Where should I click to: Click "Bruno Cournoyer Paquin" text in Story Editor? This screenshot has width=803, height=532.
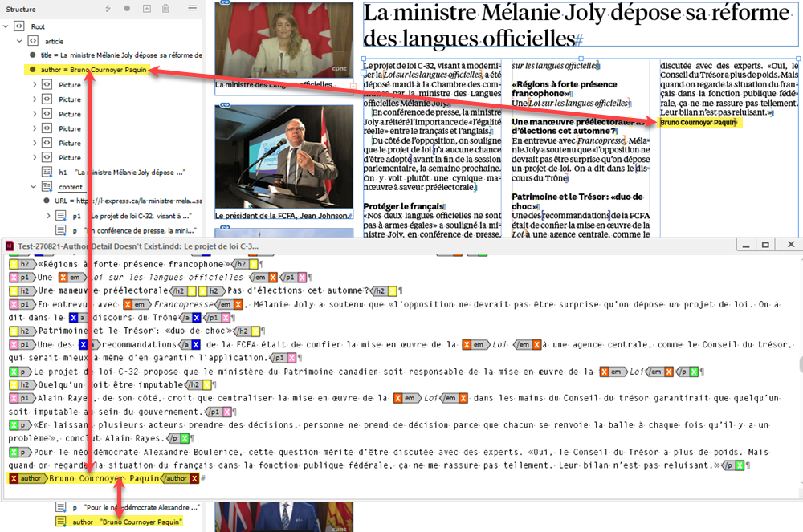104,478
